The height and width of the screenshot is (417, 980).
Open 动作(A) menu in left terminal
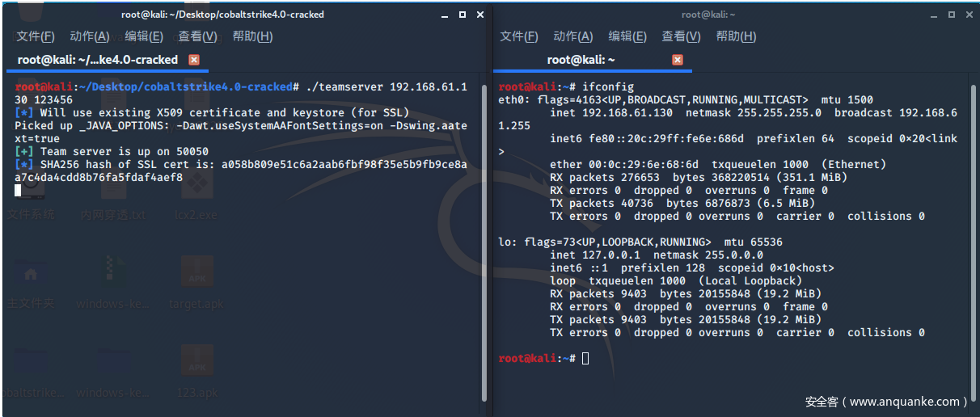pos(90,36)
